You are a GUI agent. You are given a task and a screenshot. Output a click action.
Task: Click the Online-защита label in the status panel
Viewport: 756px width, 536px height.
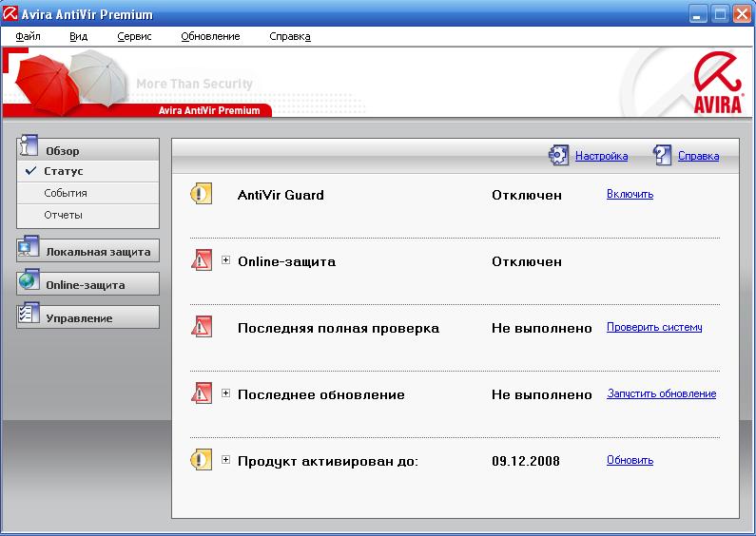click(286, 261)
